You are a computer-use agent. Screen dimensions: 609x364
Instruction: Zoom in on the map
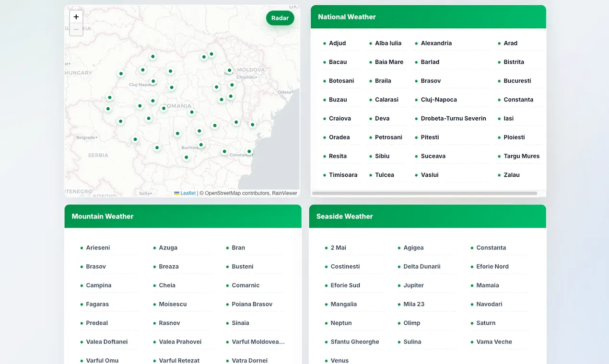(x=76, y=17)
